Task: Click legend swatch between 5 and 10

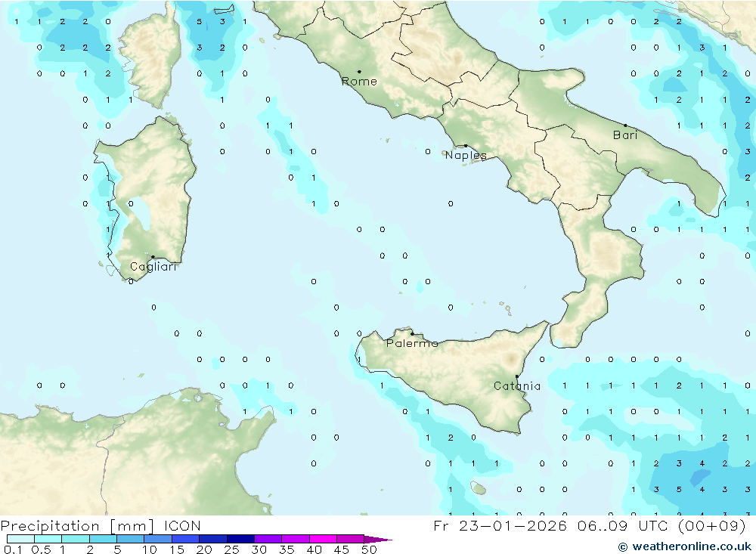Action: point(131,539)
